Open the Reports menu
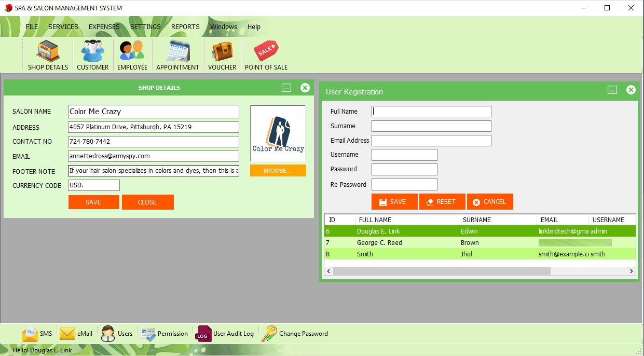Image resolution: width=644 pixels, height=356 pixels. tap(185, 26)
